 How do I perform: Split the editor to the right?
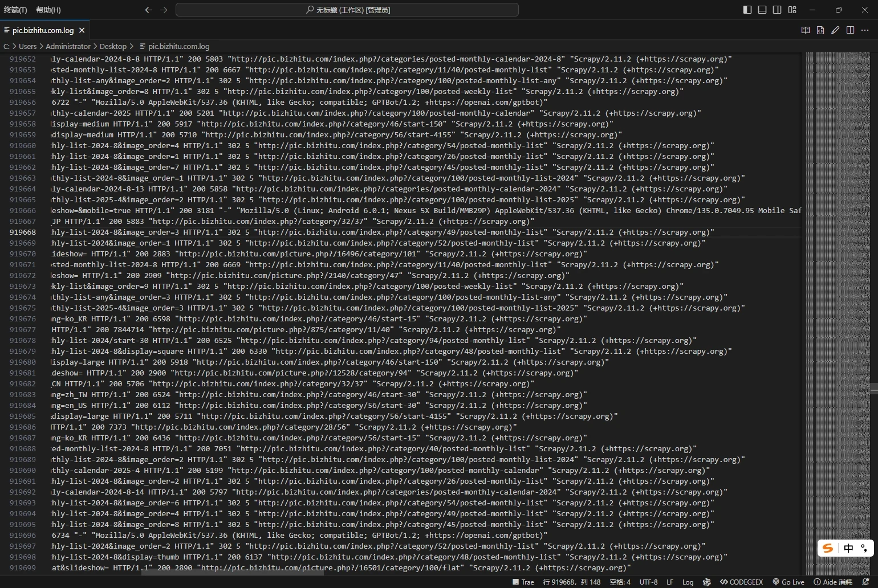coord(850,30)
